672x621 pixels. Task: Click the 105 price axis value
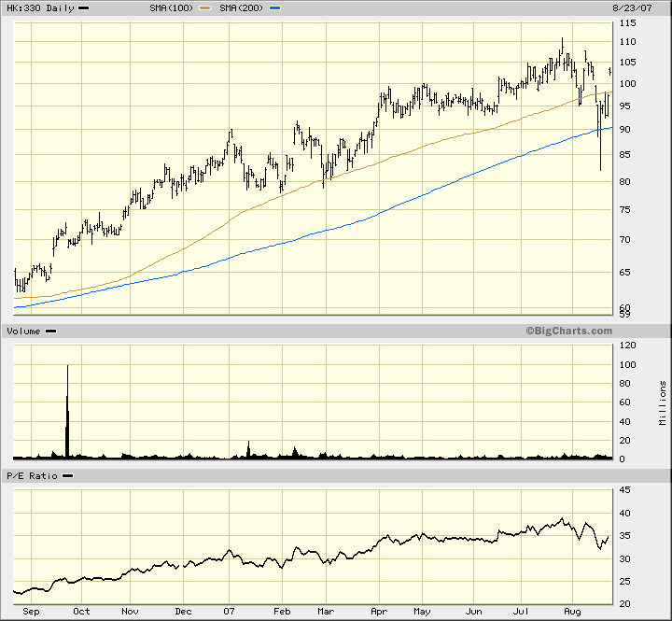click(628, 63)
